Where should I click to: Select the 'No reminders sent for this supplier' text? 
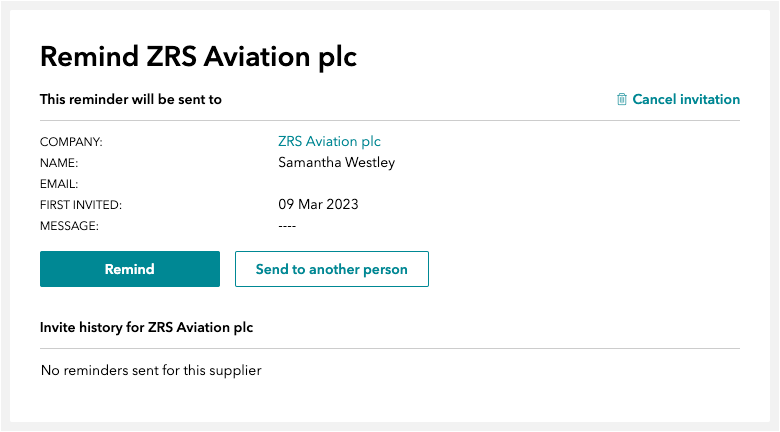tap(151, 370)
